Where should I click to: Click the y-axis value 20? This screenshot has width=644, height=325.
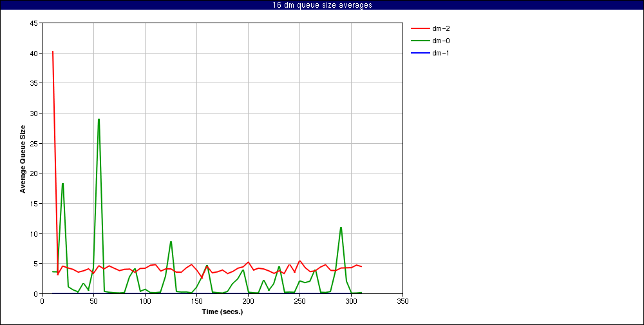(x=34, y=173)
